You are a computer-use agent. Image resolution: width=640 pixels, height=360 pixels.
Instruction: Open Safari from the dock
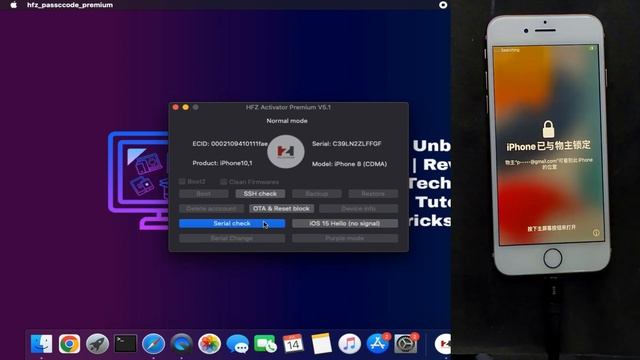[153, 344]
